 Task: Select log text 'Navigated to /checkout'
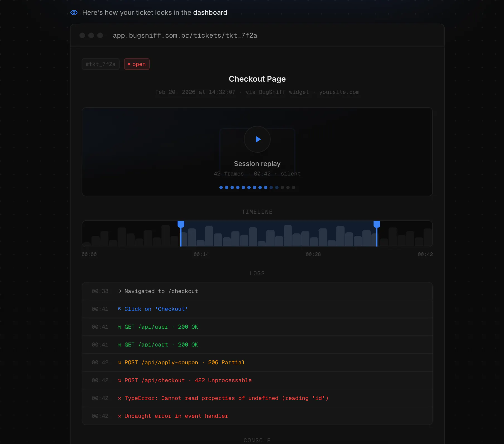(x=161, y=291)
